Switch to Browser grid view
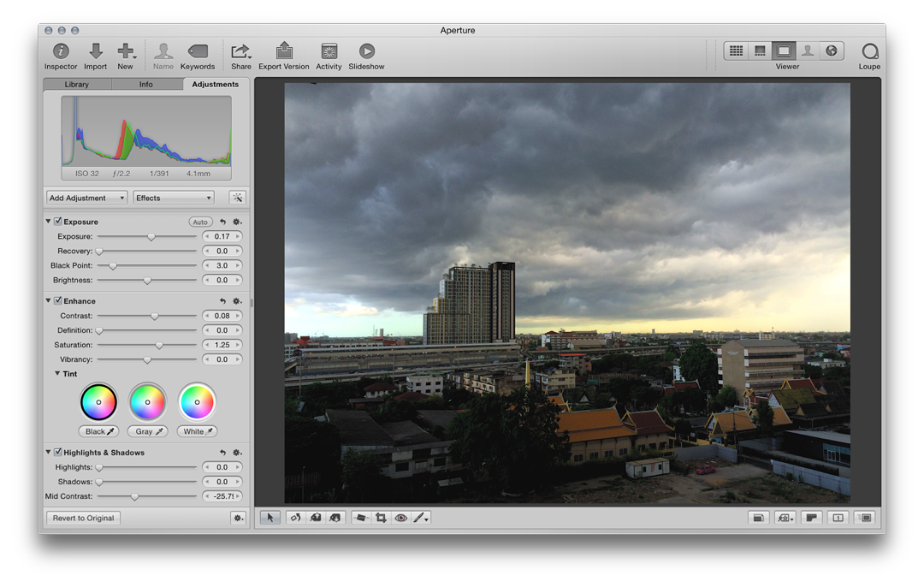This screenshot has height=587, width=924. click(736, 50)
